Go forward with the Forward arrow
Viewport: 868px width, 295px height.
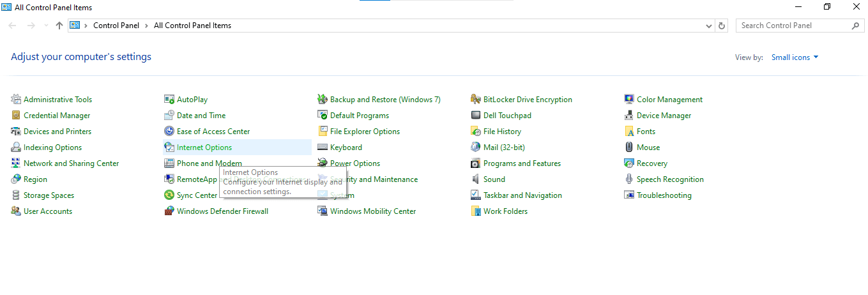pos(31,26)
